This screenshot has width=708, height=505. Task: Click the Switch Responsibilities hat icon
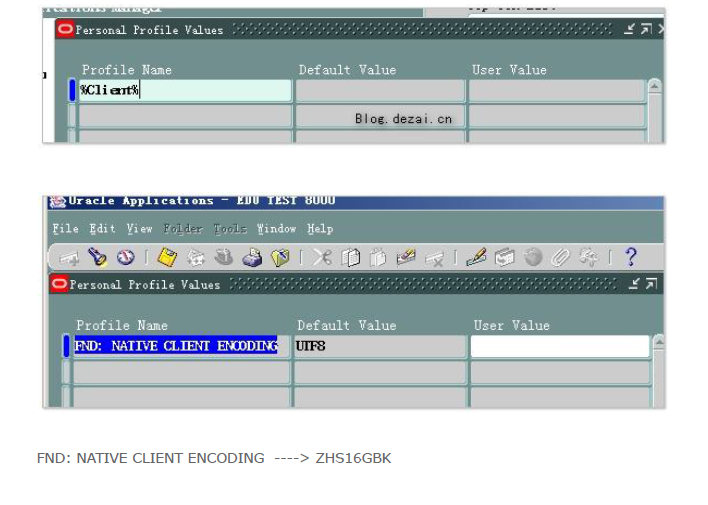pyautogui.click(x=224, y=257)
